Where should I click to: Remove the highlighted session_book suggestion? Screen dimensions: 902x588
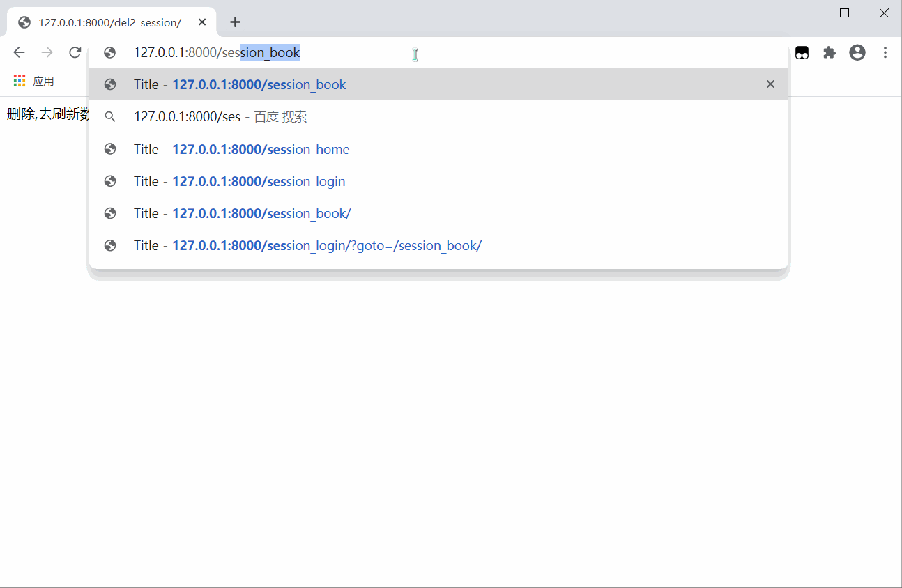[x=770, y=84]
